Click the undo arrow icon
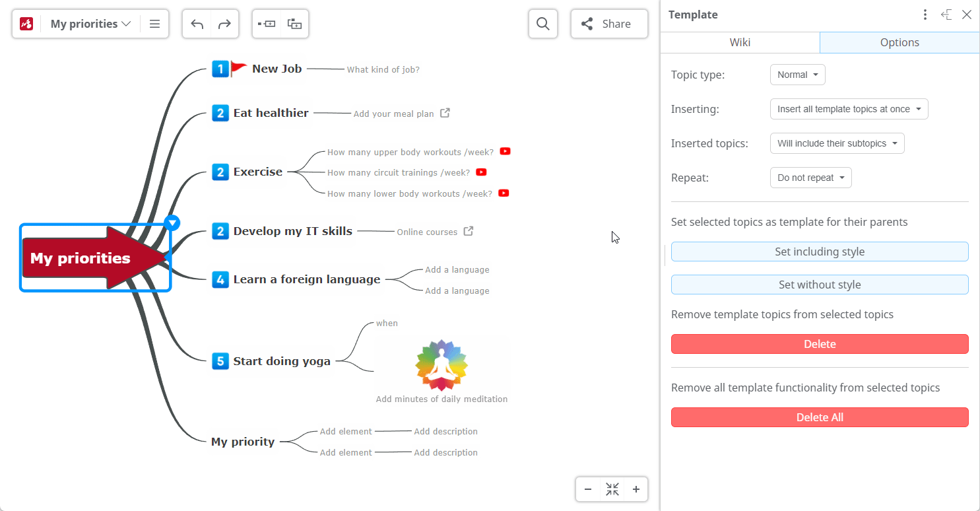This screenshot has width=980, height=511. point(197,24)
